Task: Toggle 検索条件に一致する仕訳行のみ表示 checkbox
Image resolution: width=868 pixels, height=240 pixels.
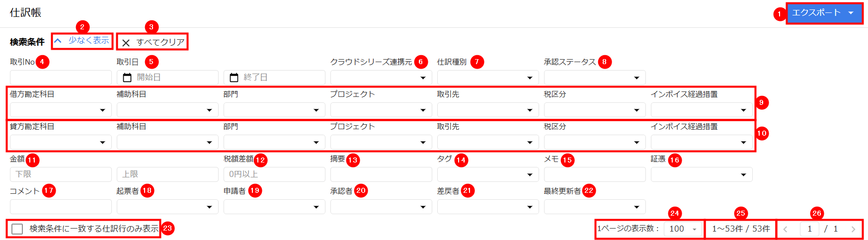Action: tap(17, 229)
